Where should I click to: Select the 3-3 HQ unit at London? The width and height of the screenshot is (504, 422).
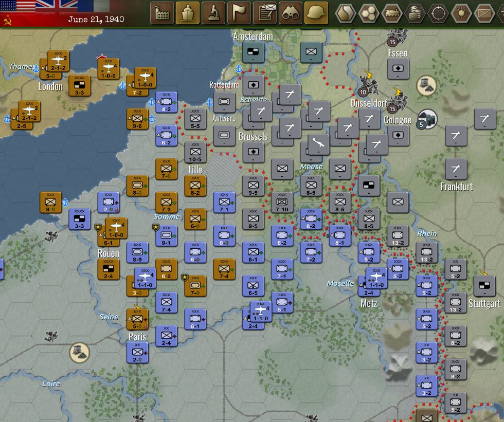click(x=79, y=86)
